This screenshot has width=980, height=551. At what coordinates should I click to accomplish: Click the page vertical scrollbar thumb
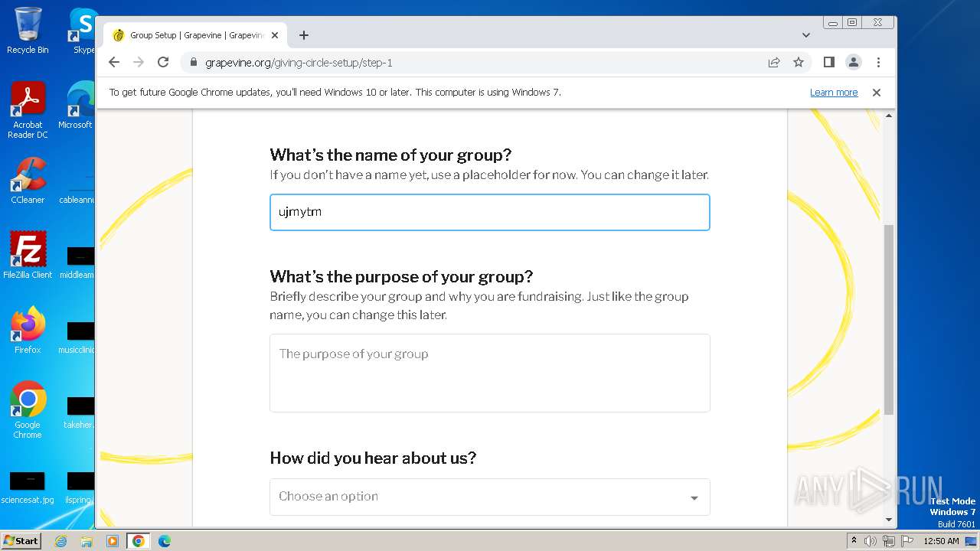tap(889, 320)
